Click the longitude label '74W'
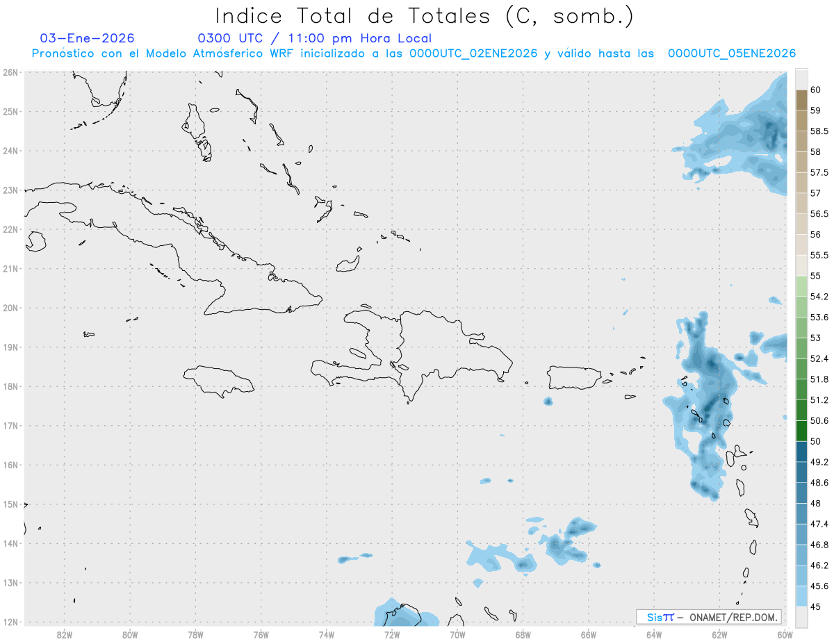 327,635
